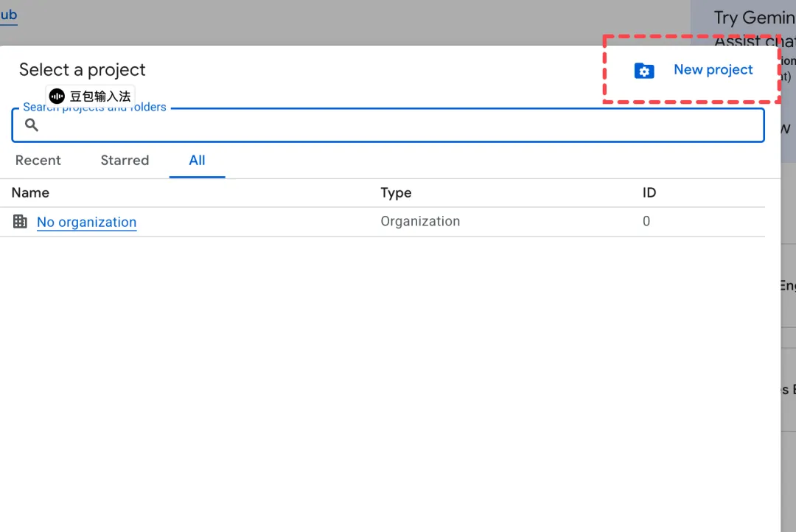Switch to the Starred tab

(x=125, y=161)
